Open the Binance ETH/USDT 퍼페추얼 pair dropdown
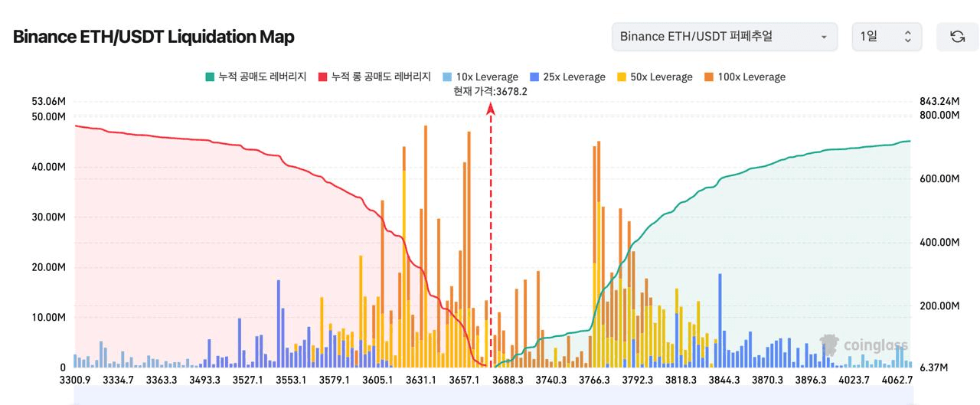The height and width of the screenshot is (405, 980). tap(724, 37)
